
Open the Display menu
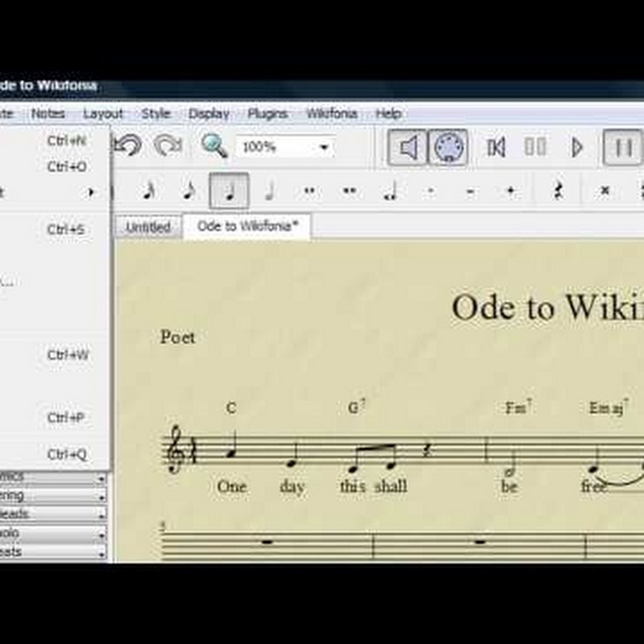(209, 114)
